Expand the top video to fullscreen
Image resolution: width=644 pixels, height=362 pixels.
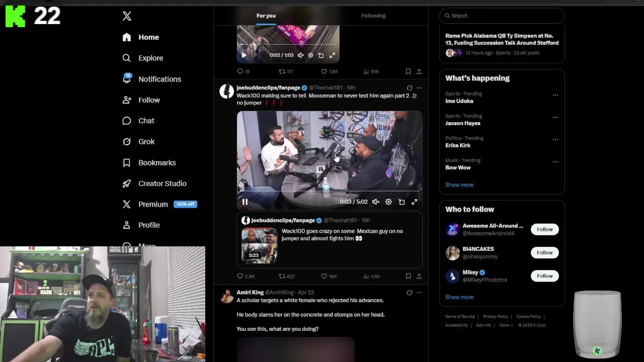pyautogui.click(x=332, y=55)
